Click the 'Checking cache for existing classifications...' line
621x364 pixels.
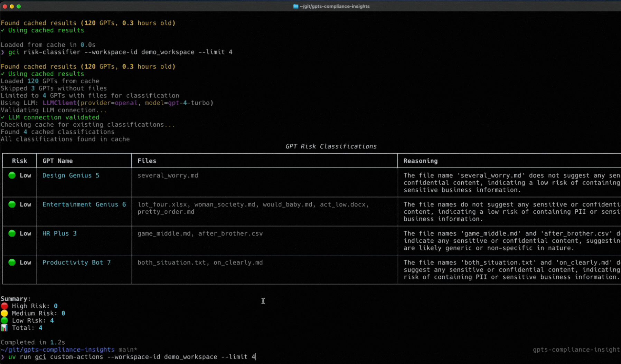click(x=88, y=125)
